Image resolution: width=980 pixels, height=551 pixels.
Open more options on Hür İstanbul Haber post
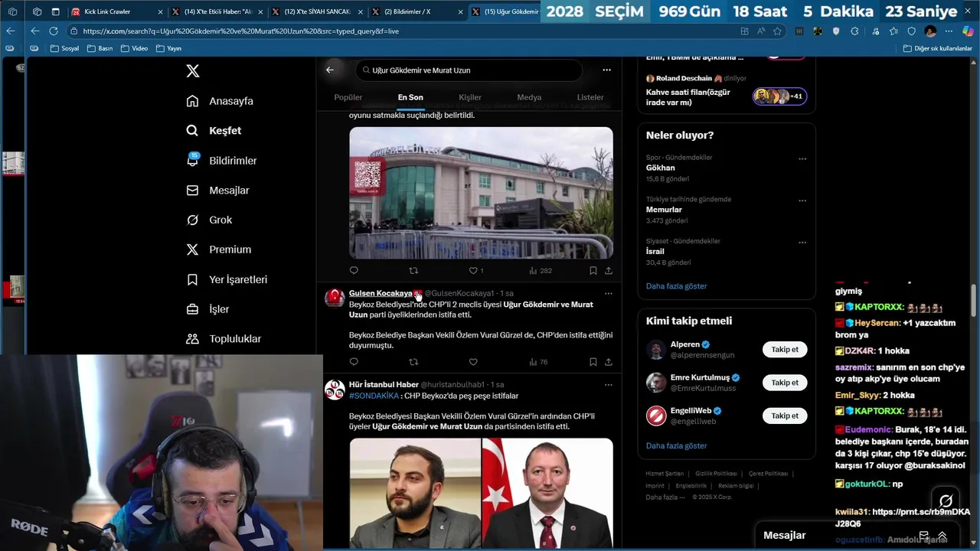609,384
